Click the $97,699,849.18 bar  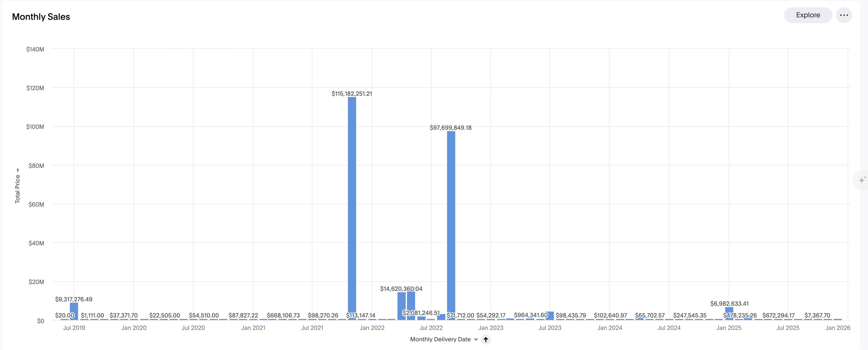point(451,219)
